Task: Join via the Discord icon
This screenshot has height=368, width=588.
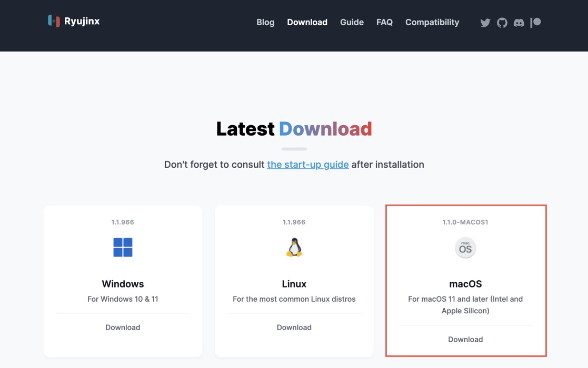Action: point(519,23)
